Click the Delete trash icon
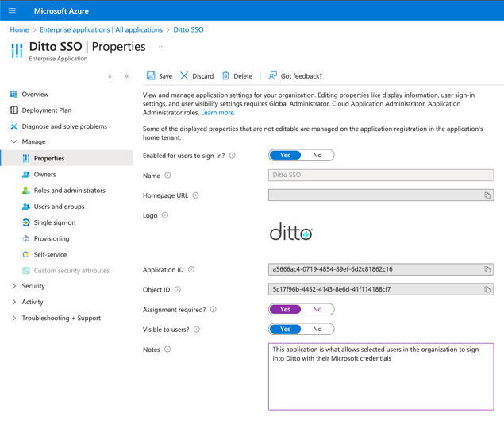 [x=225, y=76]
